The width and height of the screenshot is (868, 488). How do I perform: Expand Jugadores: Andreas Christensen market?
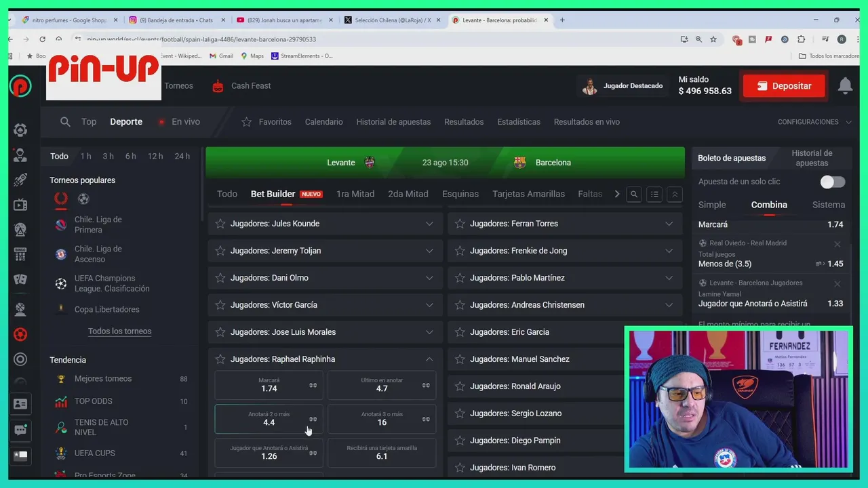click(565, 305)
